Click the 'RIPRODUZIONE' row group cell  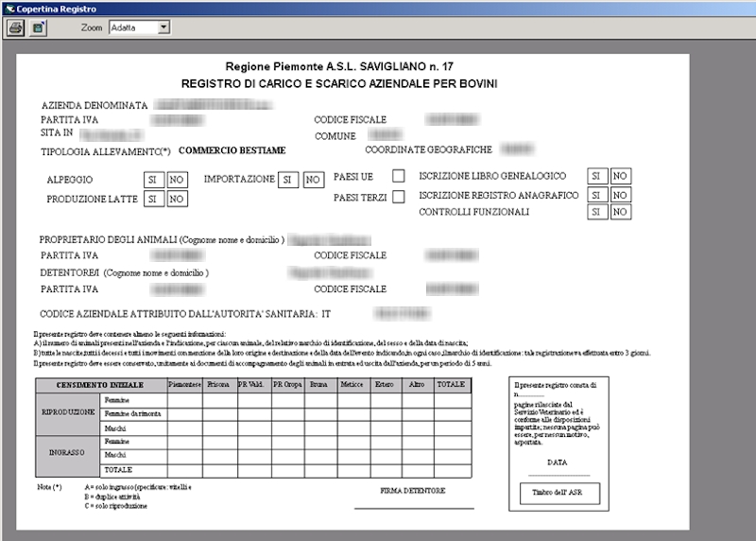tap(68, 412)
